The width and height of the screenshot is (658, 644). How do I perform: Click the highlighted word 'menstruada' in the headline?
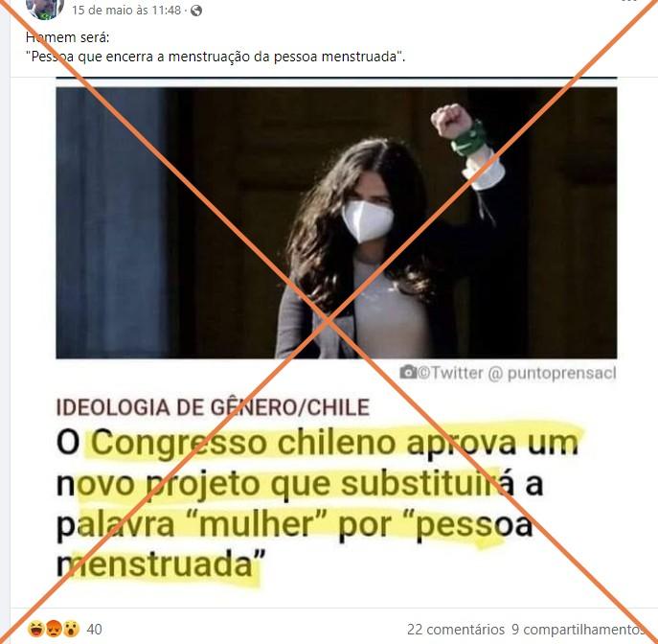pos(161,565)
